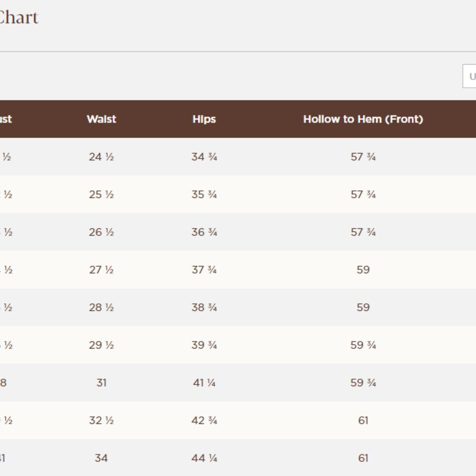Select the hips value 42 ¾
This screenshot has height=476, width=476.
pyautogui.click(x=204, y=420)
